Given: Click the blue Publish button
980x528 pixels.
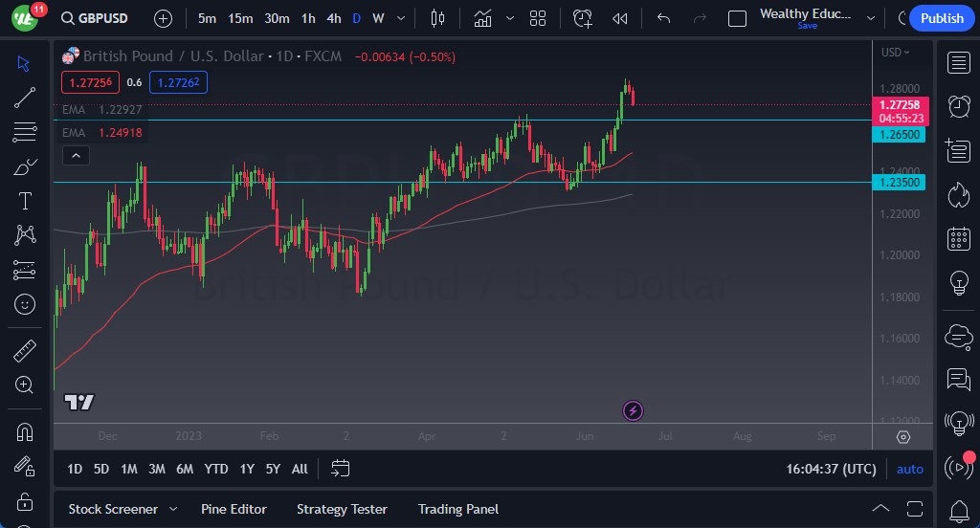Looking at the screenshot, I should point(942,18).
